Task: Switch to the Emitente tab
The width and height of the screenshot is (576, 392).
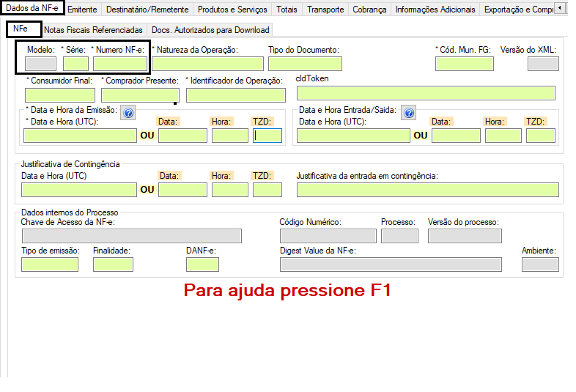Action: (82, 10)
